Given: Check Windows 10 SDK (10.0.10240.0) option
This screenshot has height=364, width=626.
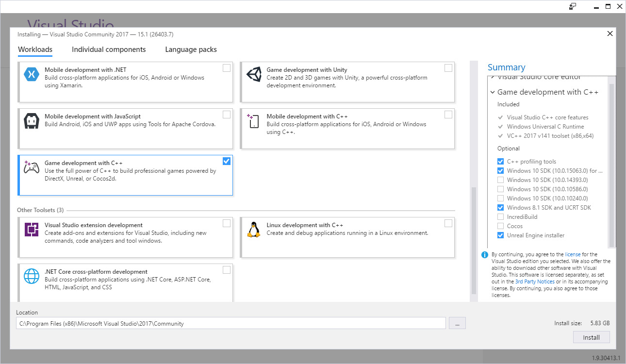Looking at the screenshot, I should click(x=500, y=199).
